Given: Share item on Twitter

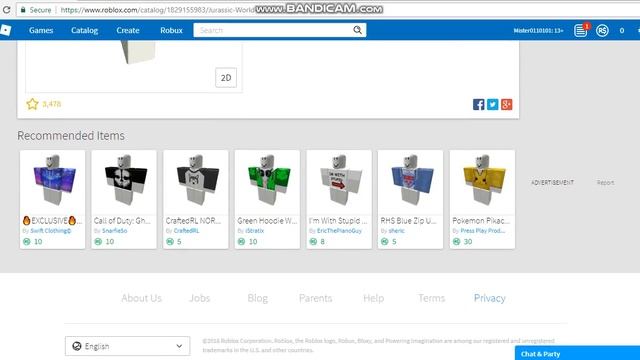Looking at the screenshot, I should click(x=492, y=104).
